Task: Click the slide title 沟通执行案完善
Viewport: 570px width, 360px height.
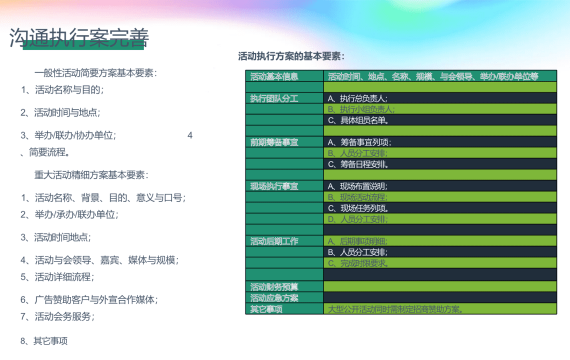Action: click(79, 37)
